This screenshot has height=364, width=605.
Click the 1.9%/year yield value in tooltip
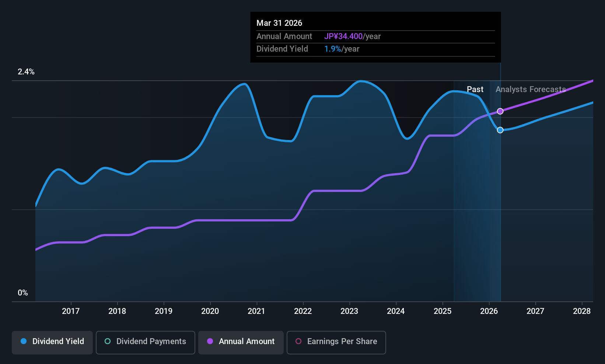[x=342, y=49]
